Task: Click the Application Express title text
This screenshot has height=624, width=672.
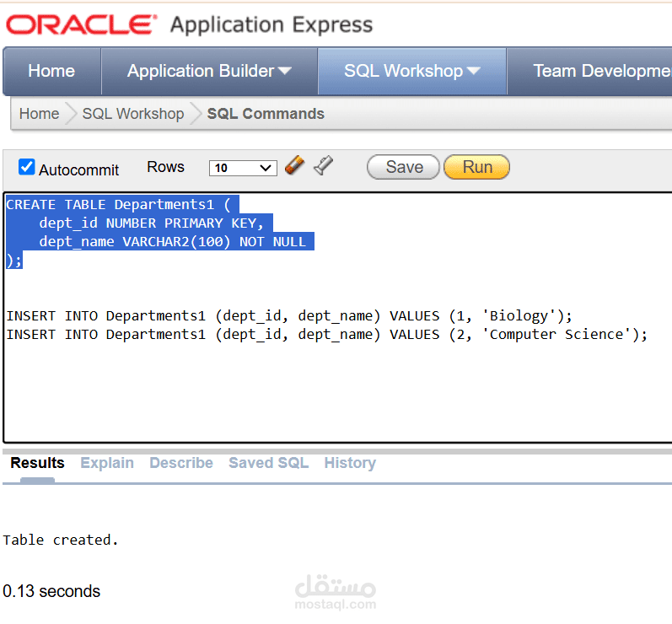Action: pos(271,24)
